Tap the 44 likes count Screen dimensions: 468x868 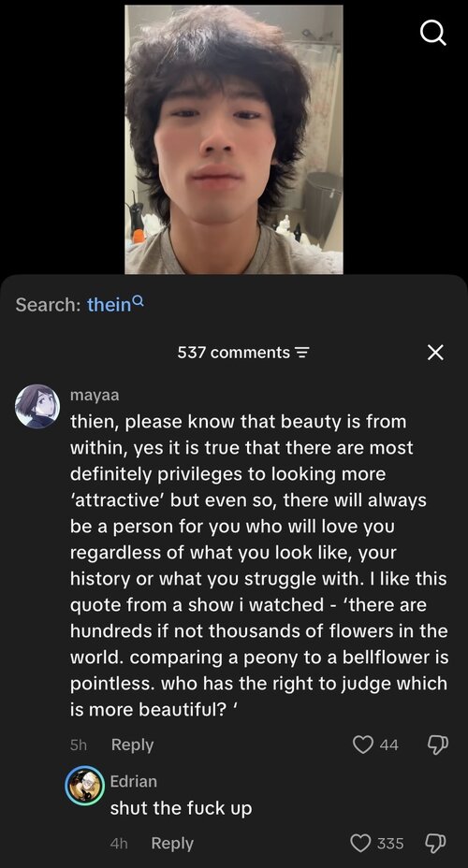pos(388,745)
